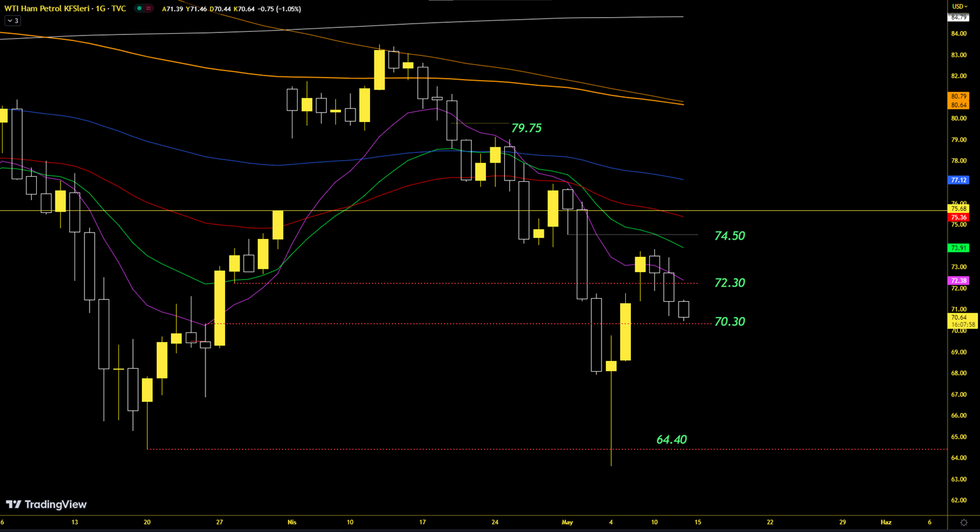Image resolution: width=980 pixels, height=532 pixels.
Task: Click the orange 80.79 price axis tag
Action: 958,97
